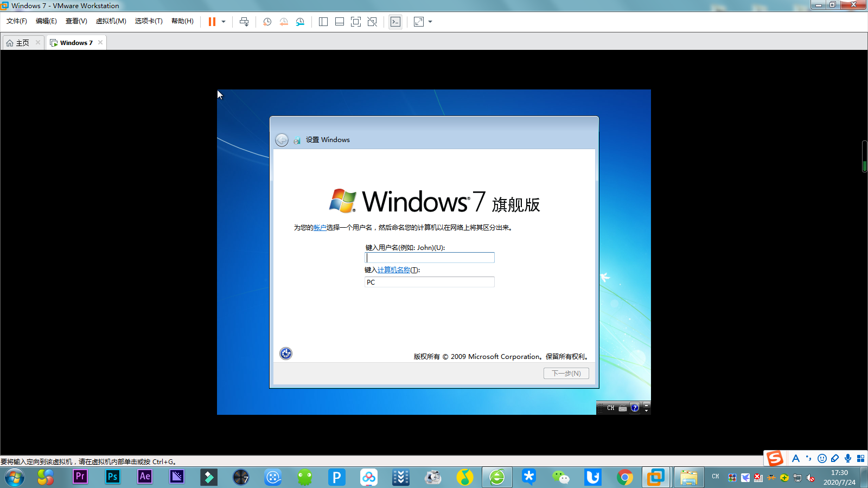
Task: Open the 360 browser taskbar icon
Action: point(497,477)
